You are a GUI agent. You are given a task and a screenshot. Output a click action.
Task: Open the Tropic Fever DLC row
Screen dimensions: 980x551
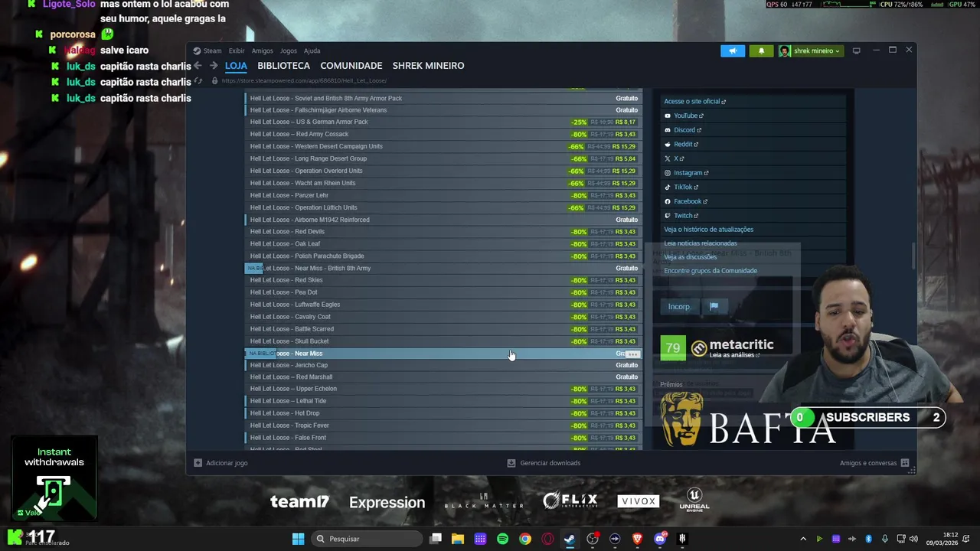click(443, 425)
